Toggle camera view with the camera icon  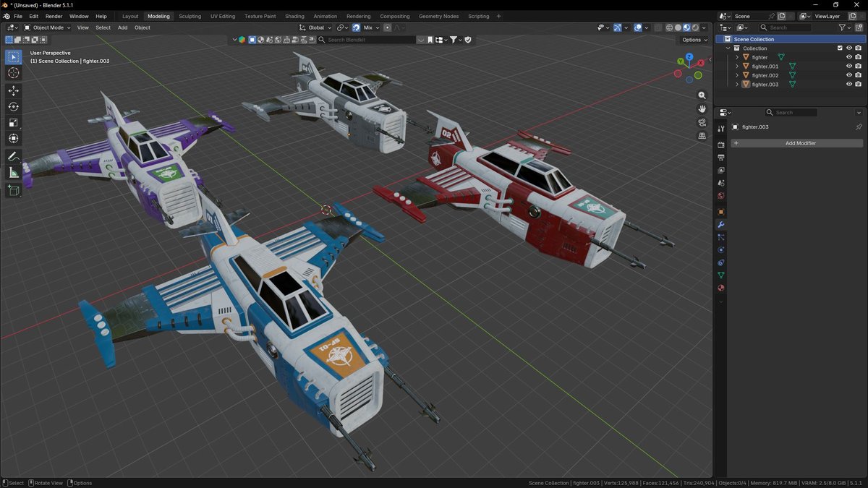coord(702,122)
